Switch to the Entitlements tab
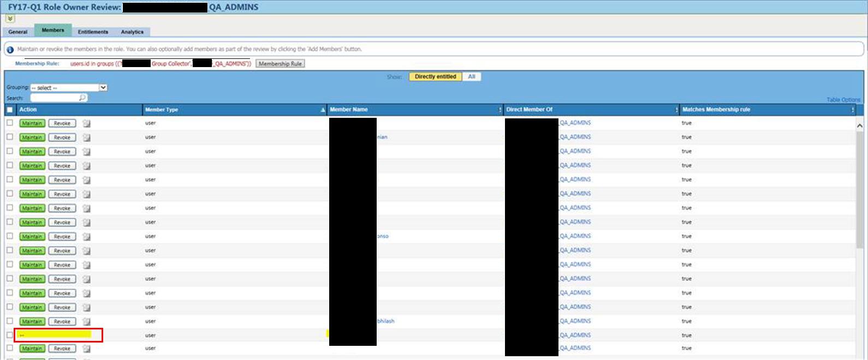This screenshot has width=868, height=360. click(x=93, y=32)
